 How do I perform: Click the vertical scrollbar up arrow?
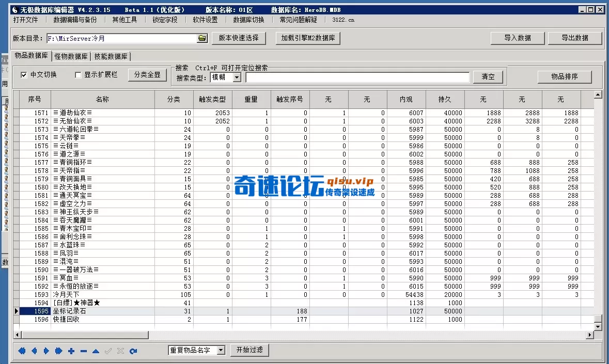tap(598, 94)
